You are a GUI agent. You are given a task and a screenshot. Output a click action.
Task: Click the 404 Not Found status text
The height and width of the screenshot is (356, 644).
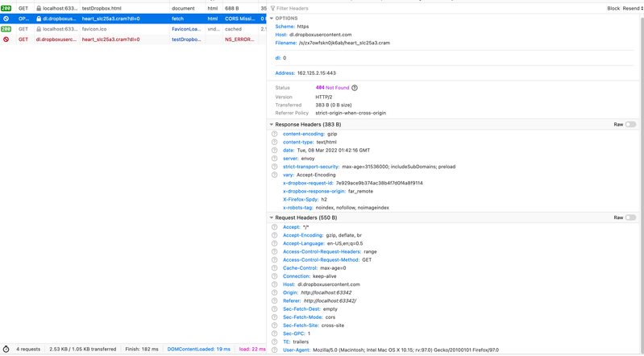point(332,88)
